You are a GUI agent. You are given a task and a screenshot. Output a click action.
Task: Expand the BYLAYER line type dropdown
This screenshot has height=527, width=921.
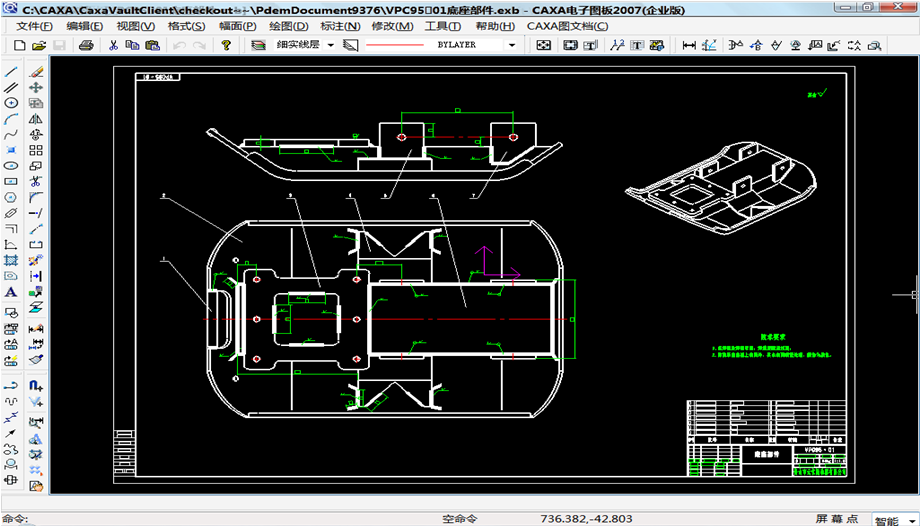[513, 46]
